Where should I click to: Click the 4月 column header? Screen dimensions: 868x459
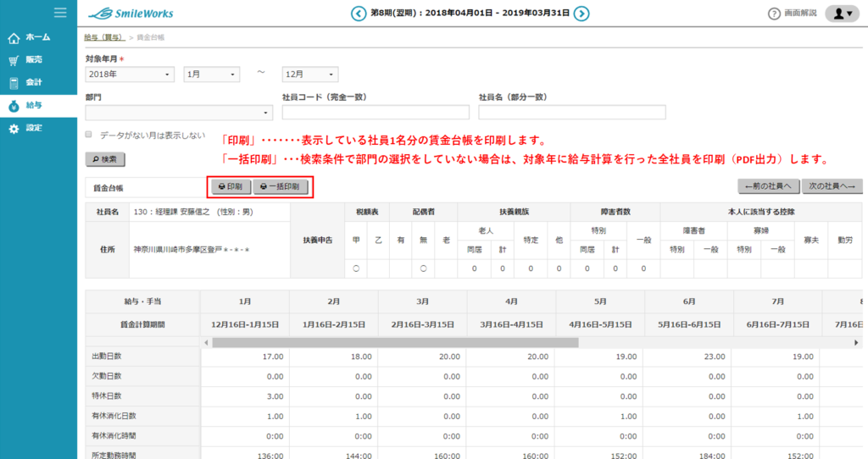tap(511, 301)
